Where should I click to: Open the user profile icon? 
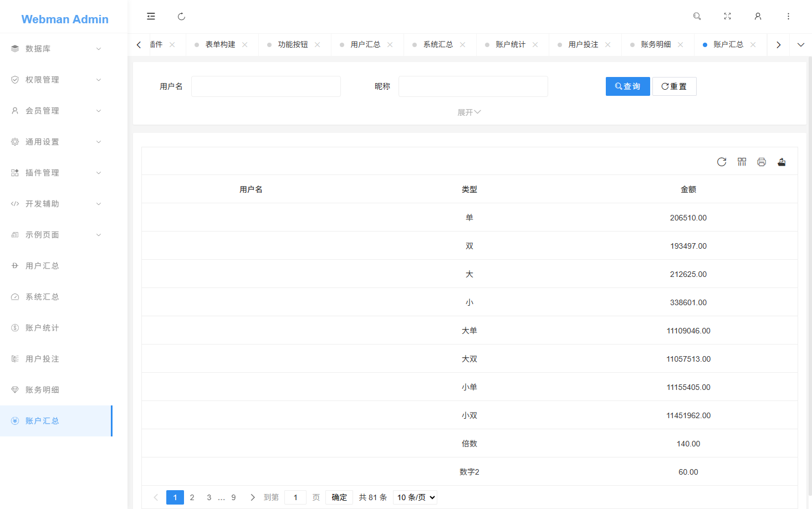[758, 16]
